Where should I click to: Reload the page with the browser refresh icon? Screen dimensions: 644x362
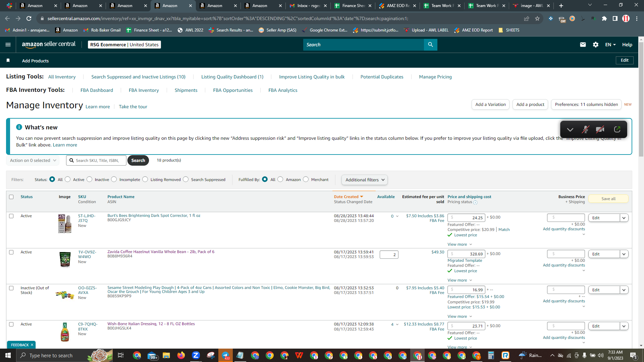click(29, 18)
